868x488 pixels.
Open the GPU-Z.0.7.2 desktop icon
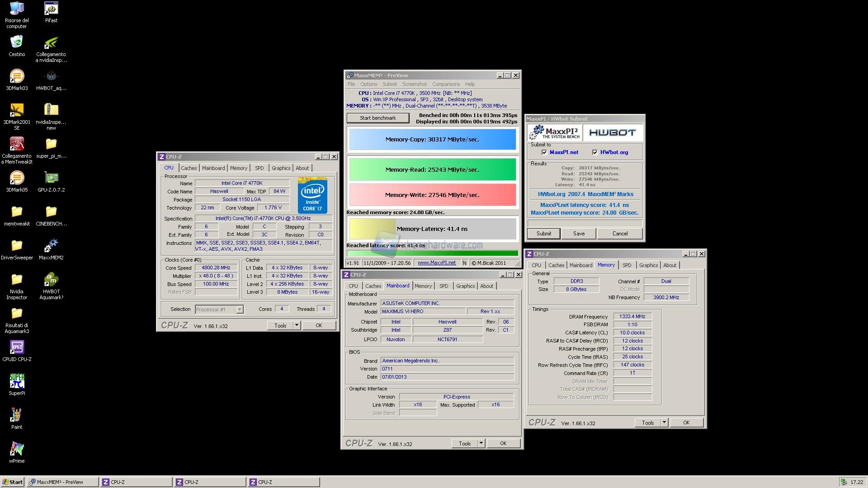pos(51,178)
